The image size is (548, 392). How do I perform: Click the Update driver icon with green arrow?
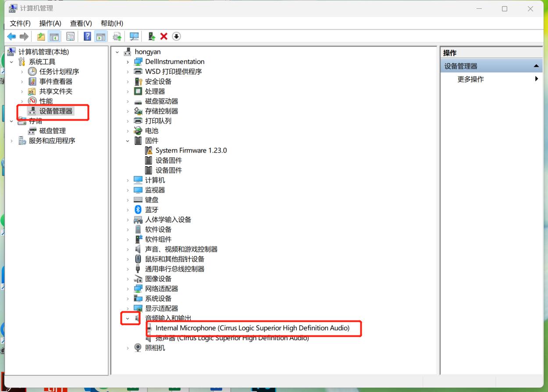[151, 36]
